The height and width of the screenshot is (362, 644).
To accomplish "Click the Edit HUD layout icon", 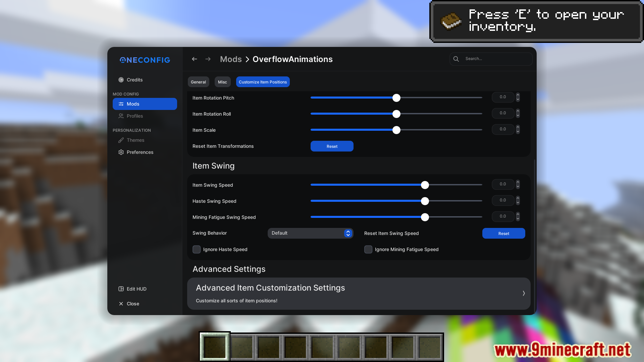I will coord(121,289).
